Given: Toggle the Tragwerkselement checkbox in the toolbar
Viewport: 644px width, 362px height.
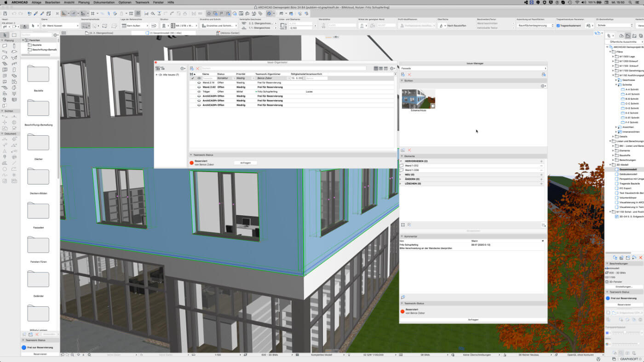Looking at the screenshot, I should (558, 26).
